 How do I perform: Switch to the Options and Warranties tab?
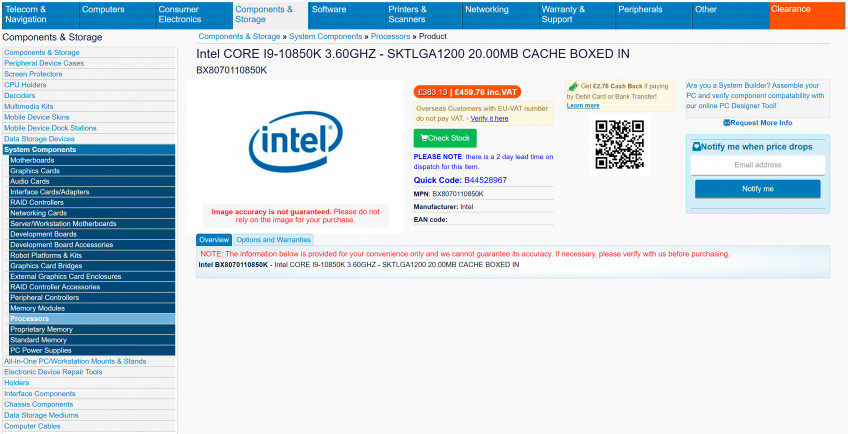coord(274,240)
